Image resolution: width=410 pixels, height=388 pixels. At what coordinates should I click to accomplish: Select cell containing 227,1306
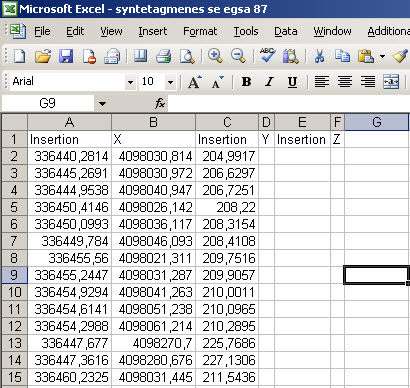tap(227, 360)
